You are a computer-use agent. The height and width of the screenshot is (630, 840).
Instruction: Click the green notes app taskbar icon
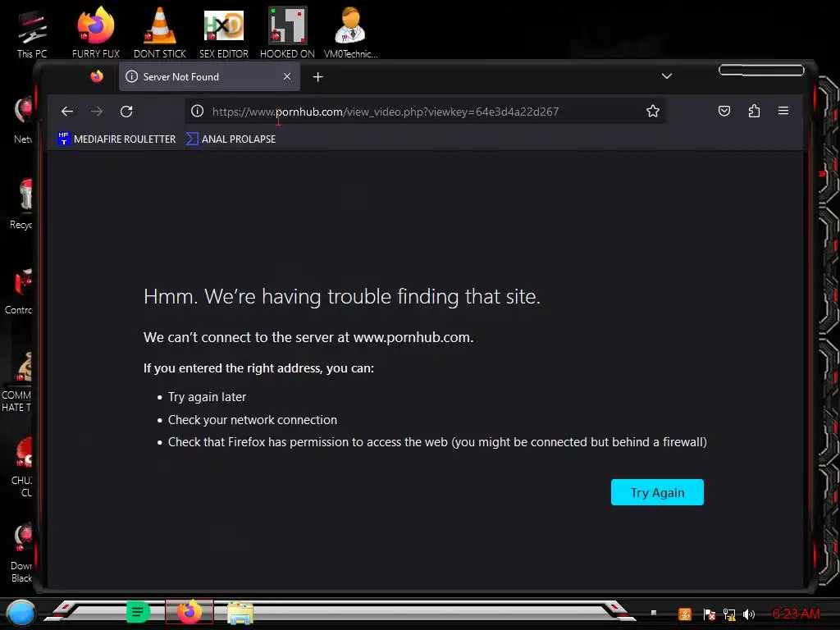coord(138,612)
